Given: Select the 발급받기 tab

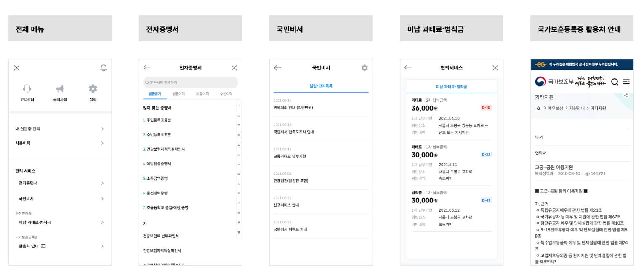Looking at the screenshot, I should point(154,94).
